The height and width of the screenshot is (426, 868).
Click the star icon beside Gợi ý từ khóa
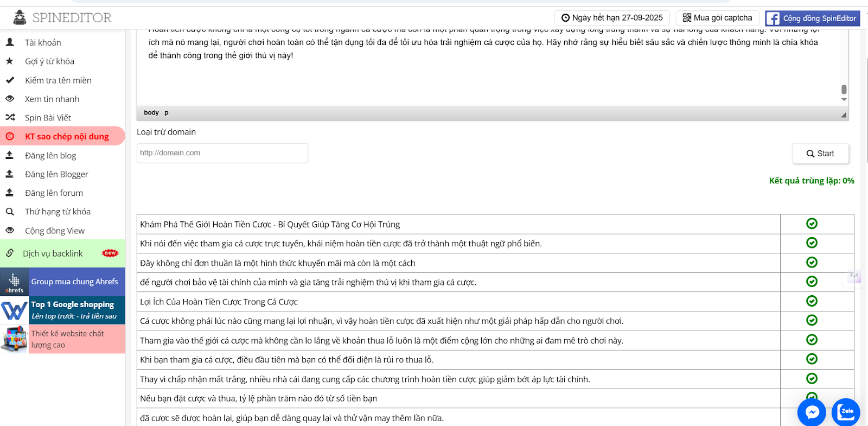(9, 61)
